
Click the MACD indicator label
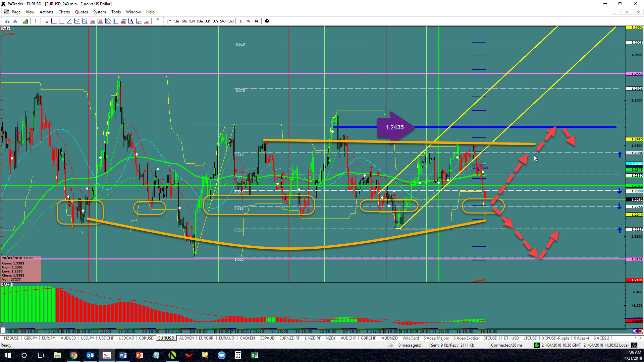(6, 285)
